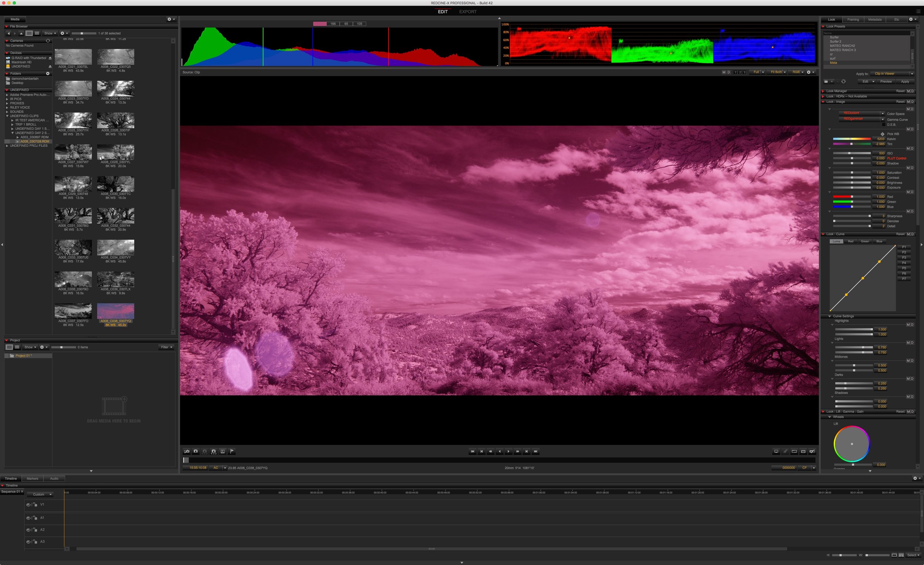
Task: Go back in the File Browser
Action: tap(8, 33)
